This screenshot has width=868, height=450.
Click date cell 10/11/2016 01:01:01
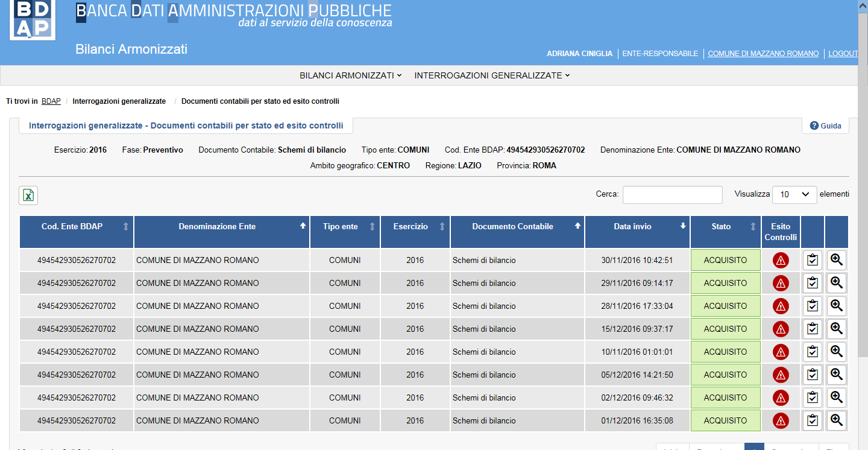(x=637, y=352)
